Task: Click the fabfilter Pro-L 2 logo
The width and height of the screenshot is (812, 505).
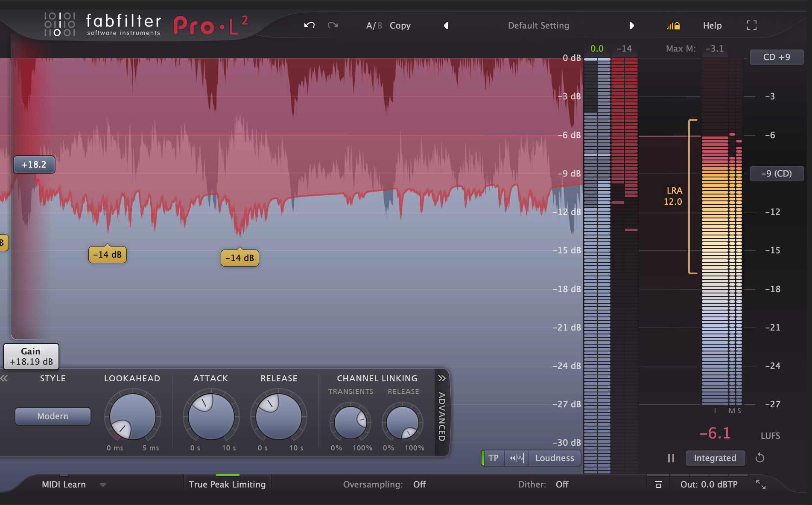Action: [x=146, y=25]
